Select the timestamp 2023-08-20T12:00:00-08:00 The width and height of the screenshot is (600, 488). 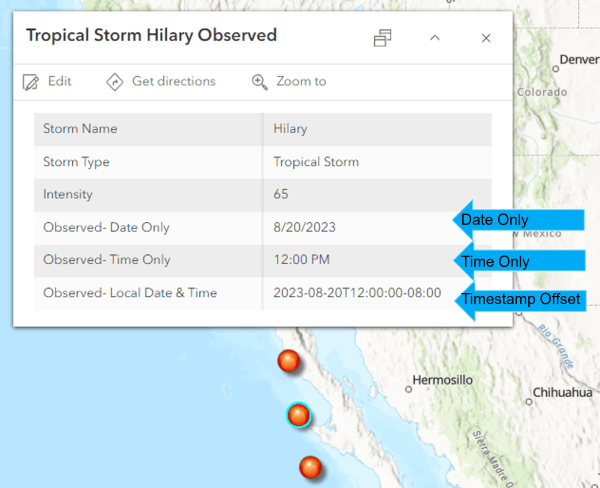pyautogui.click(x=357, y=293)
